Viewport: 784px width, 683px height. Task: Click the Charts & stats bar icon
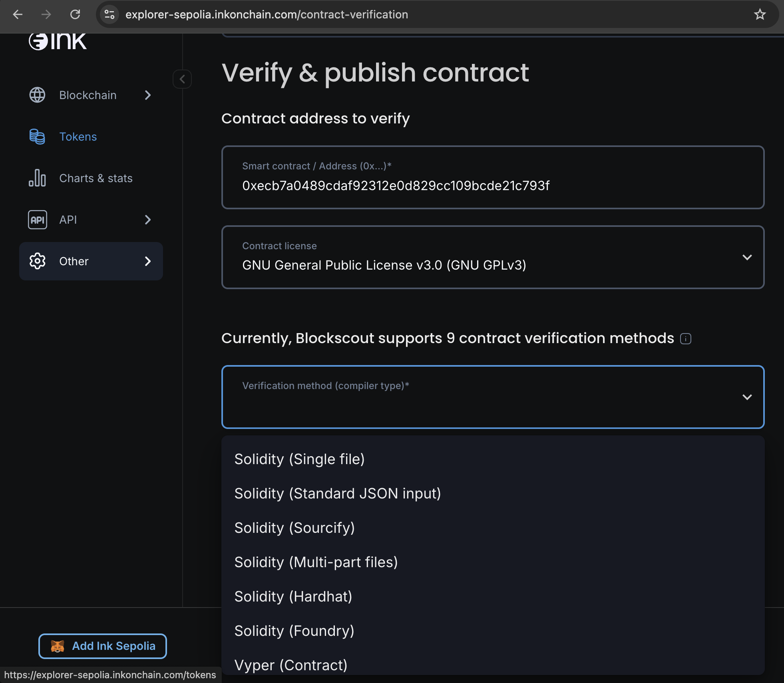38,178
